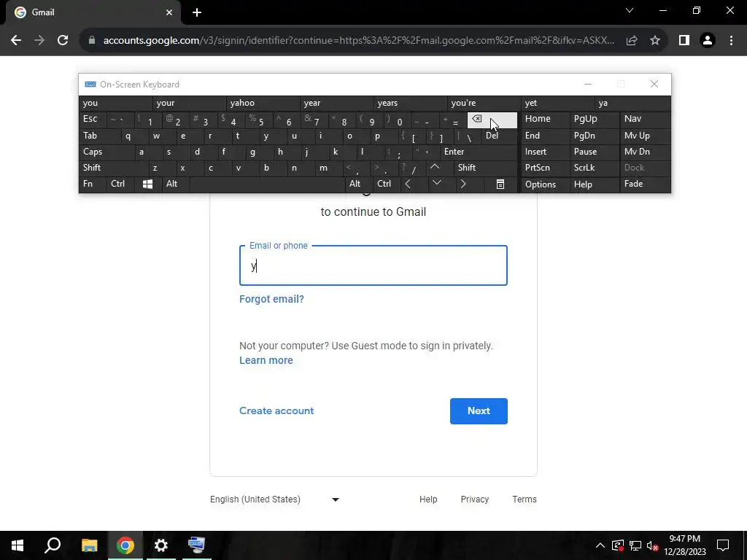Toggle the left Alt key
Image resolution: width=747 pixels, height=560 pixels.
pos(175,184)
